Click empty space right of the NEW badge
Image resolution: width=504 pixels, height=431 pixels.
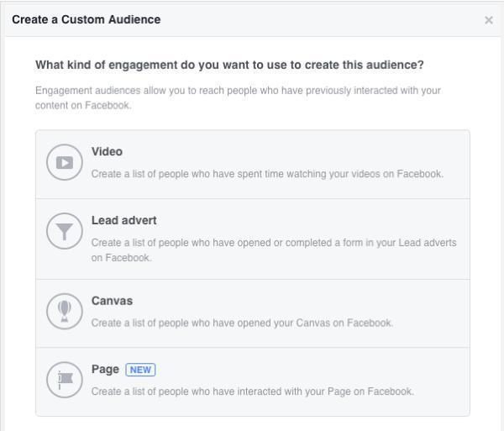click(312, 370)
